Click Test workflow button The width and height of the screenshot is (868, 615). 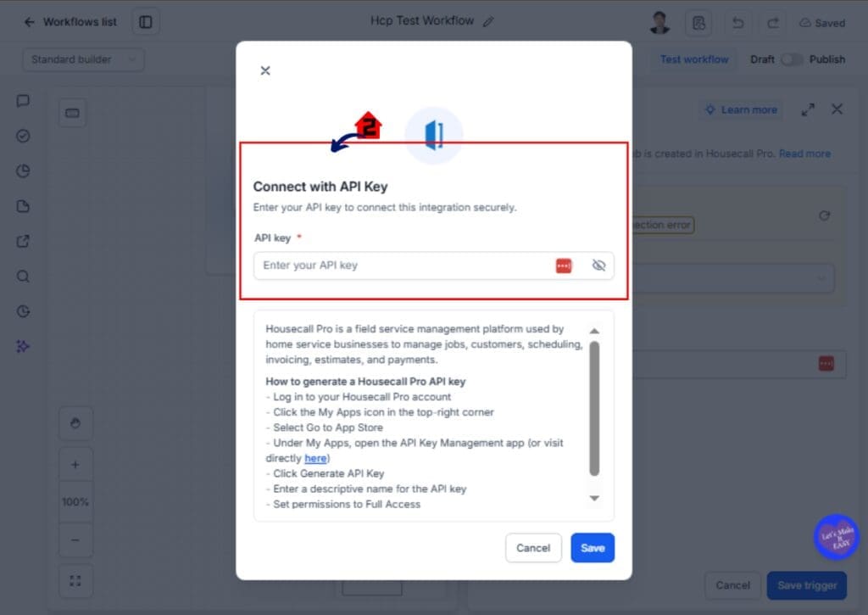(x=694, y=59)
